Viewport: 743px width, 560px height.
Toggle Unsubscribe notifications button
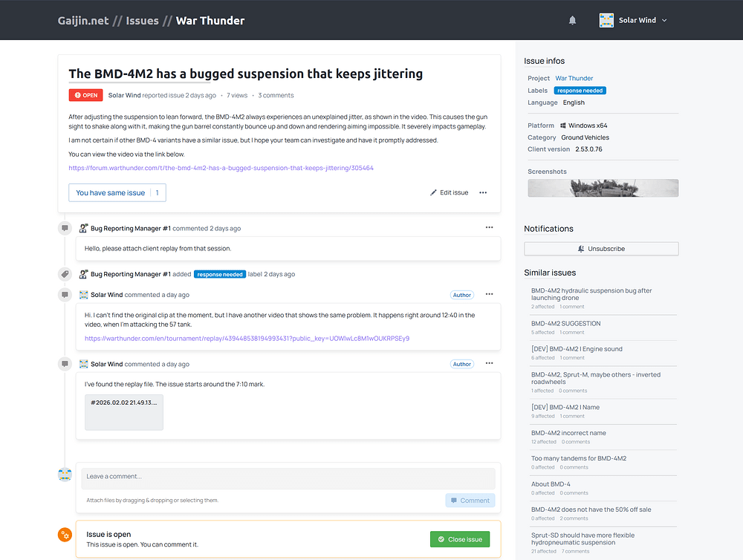pyautogui.click(x=600, y=249)
